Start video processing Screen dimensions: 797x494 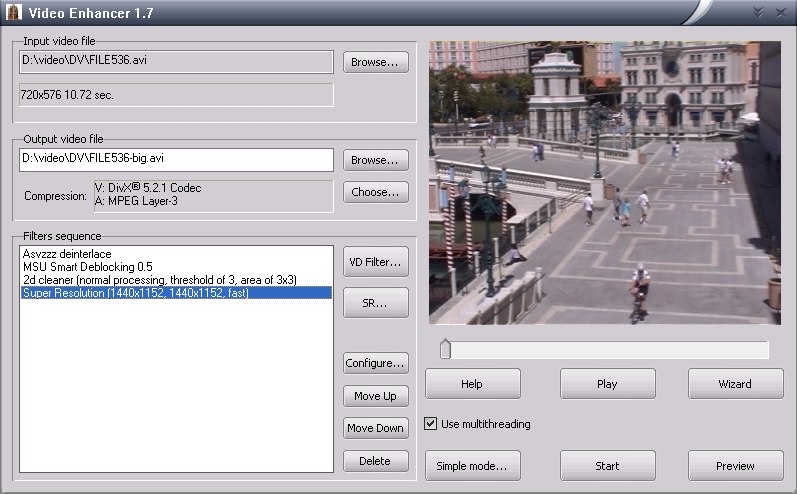click(x=607, y=466)
